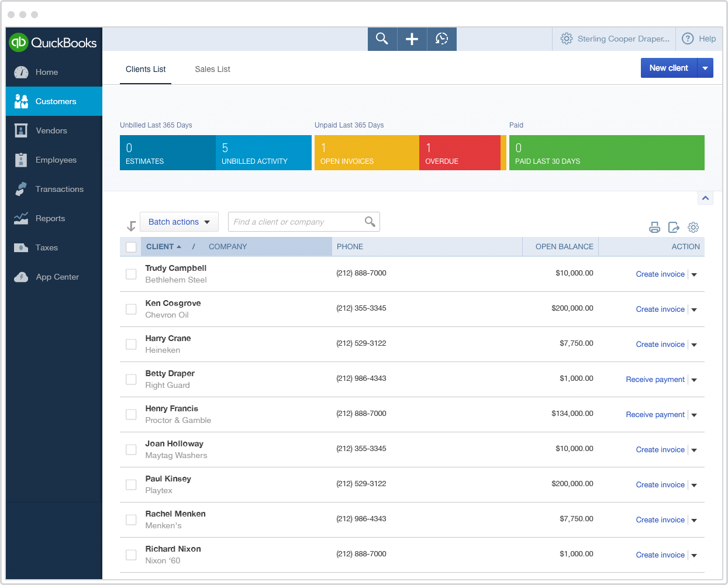This screenshot has height=585, width=728.
Task: Click the New client button
Action: tap(669, 68)
